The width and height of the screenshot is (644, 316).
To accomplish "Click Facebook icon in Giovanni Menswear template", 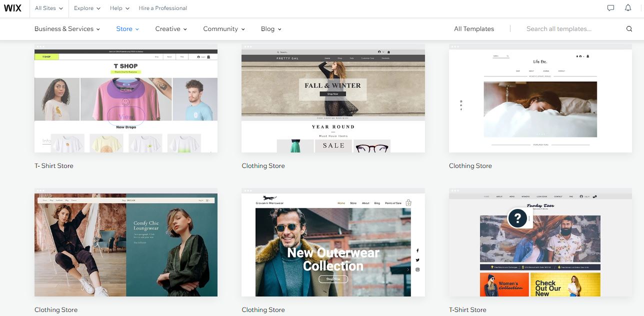I will tap(417, 250).
